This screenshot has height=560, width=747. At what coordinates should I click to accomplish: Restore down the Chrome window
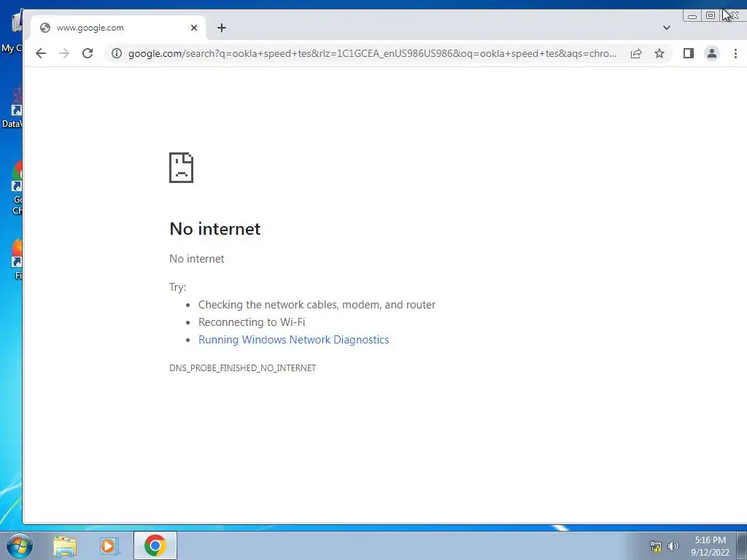[711, 16]
